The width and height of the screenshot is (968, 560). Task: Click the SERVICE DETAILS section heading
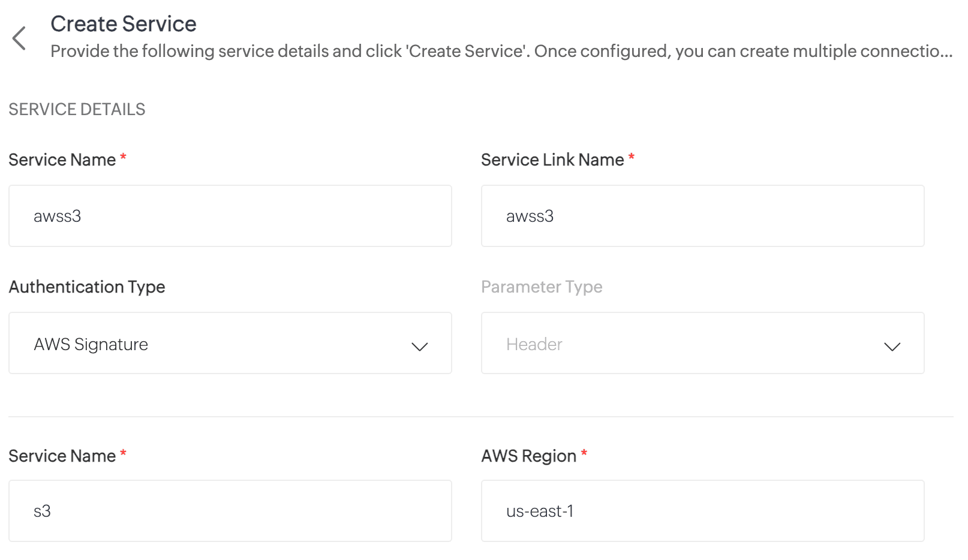coord(77,109)
